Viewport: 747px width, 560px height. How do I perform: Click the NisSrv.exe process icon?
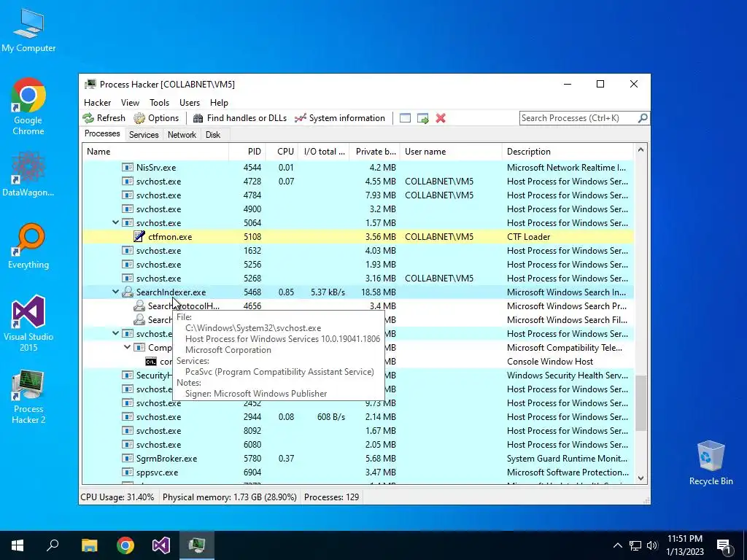coord(127,167)
